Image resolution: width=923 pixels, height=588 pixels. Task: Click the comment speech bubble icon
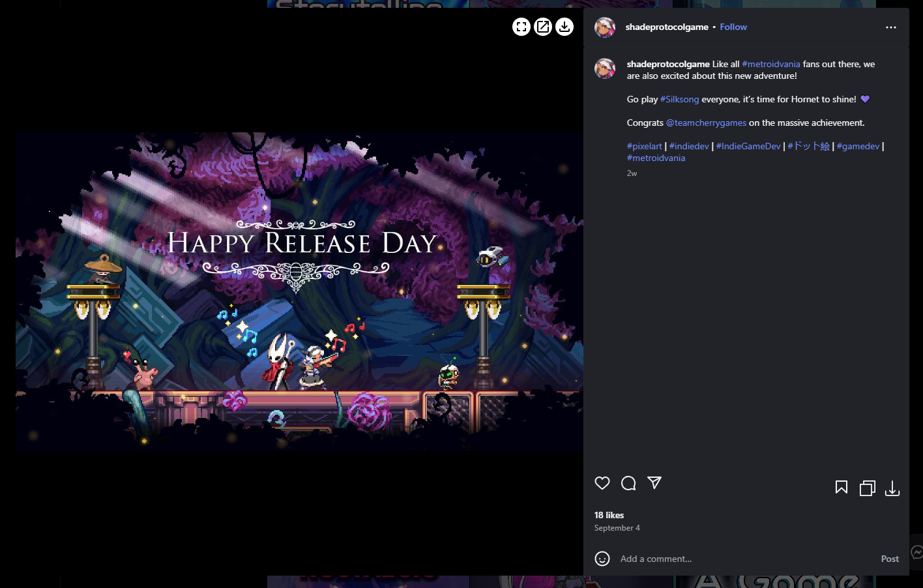628,483
